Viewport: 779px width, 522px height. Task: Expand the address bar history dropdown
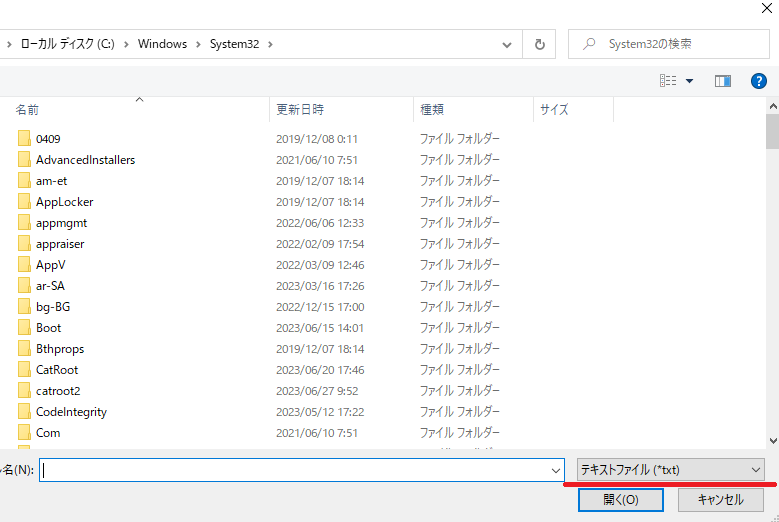[507, 45]
